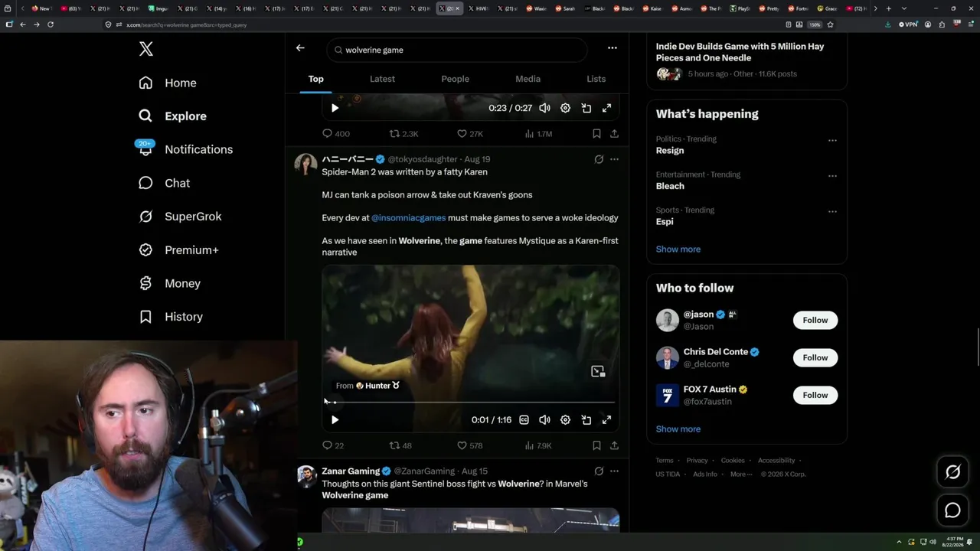This screenshot has height=551, width=980.
Task: Click the wolverine game search field
Action: [457, 50]
